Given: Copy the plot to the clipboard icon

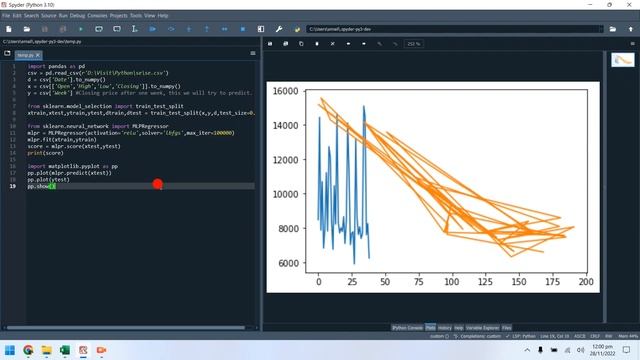Looking at the screenshot, I should [x=301, y=44].
